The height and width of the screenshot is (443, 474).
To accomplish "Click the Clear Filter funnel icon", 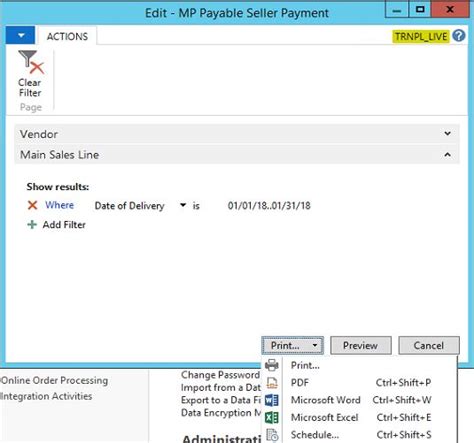I will (x=31, y=62).
